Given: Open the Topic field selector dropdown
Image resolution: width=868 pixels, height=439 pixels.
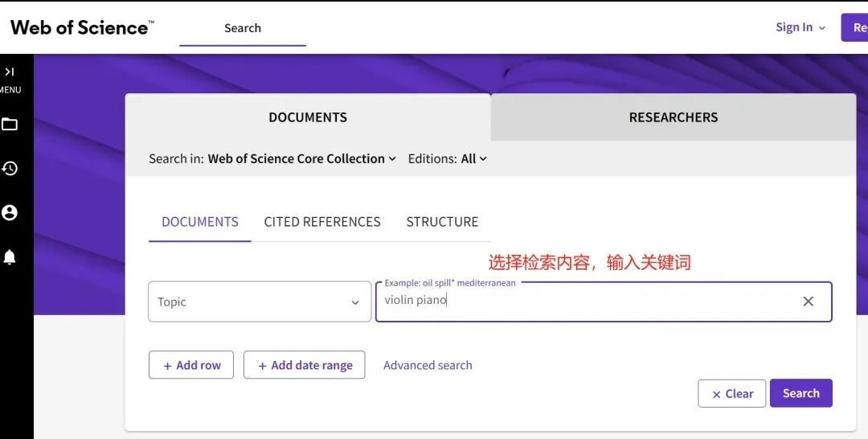Looking at the screenshot, I should pyautogui.click(x=260, y=302).
